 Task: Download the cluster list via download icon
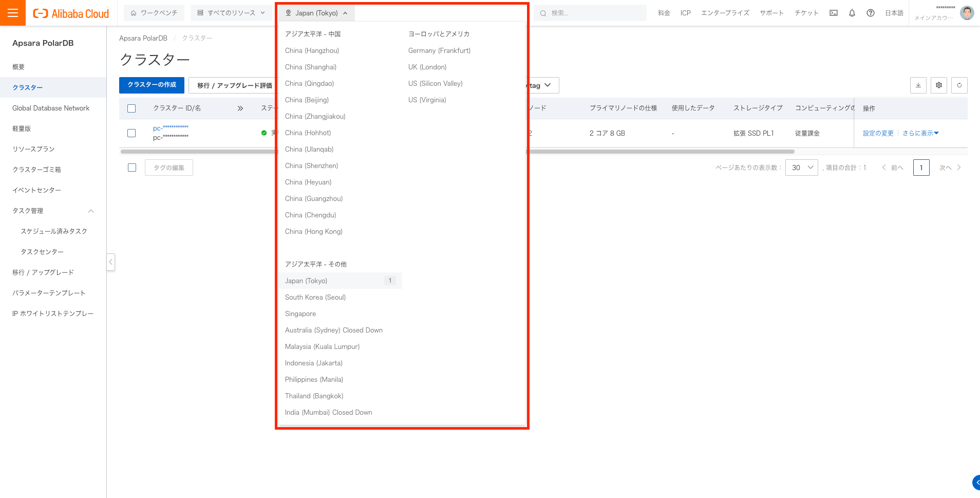coord(918,85)
